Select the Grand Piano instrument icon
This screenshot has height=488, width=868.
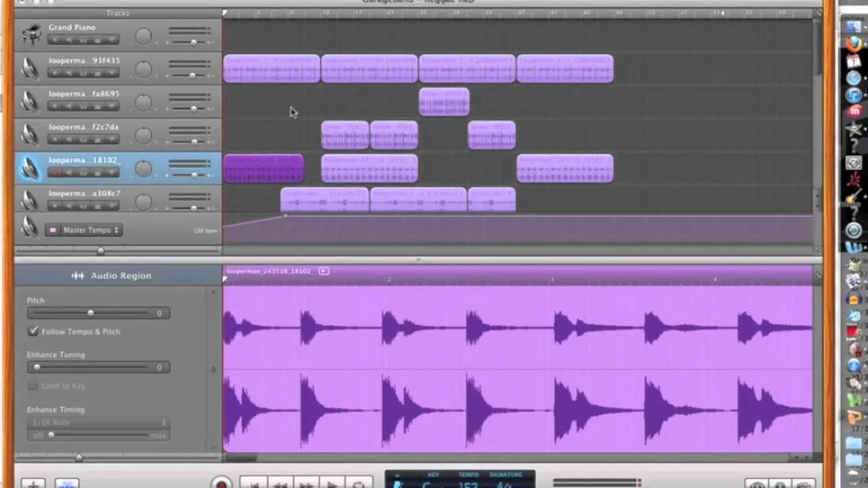click(30, 35)
